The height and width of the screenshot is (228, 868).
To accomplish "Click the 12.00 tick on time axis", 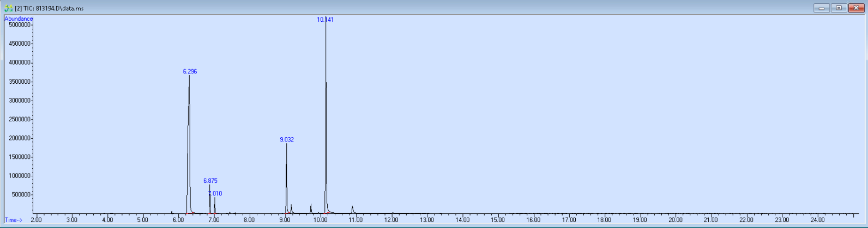I will click(x=391, y=220).
